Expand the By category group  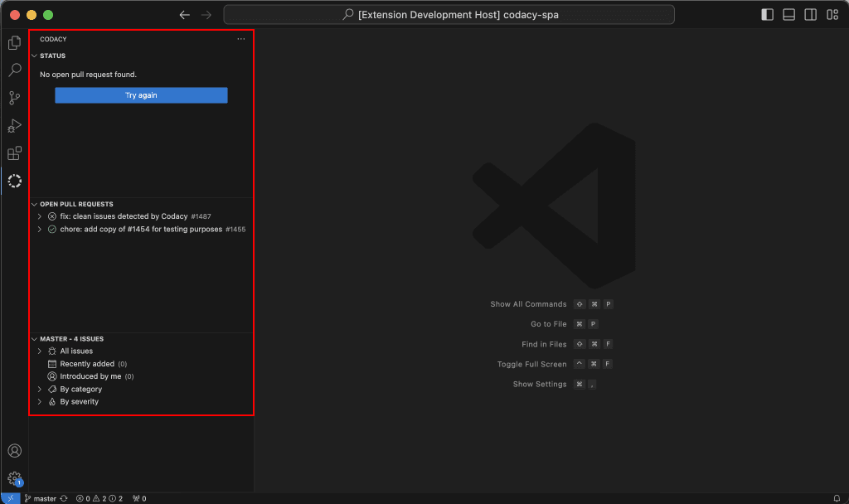click(x=40, y=389)
